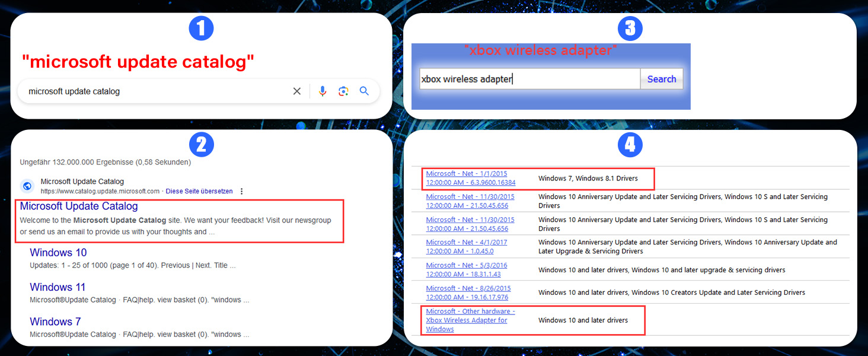Click the cell mentioning Windows 10 and later upgrade & servicing drivers
868x356 pixels.
click(662, 270)
